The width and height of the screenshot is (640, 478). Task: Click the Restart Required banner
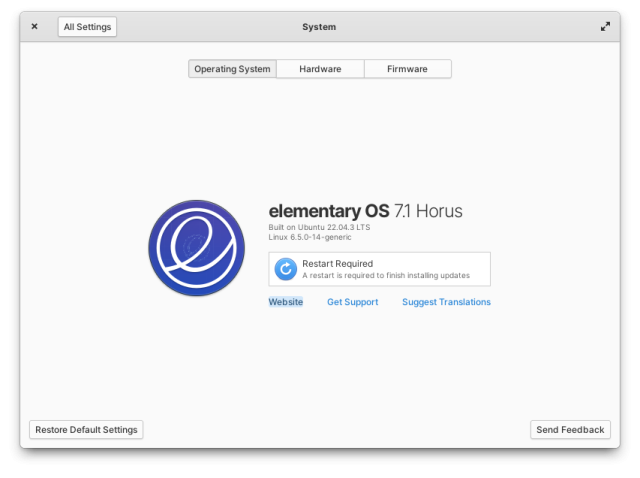(380, 269)
